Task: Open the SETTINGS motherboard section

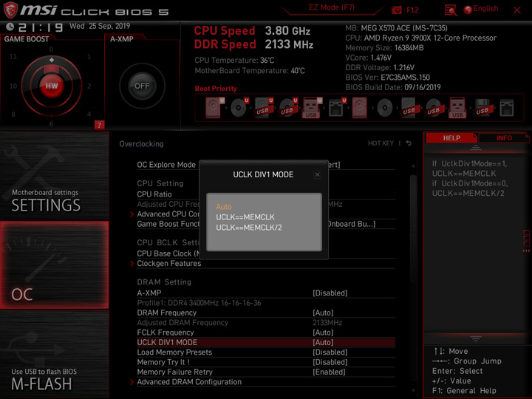Action: 54,176
